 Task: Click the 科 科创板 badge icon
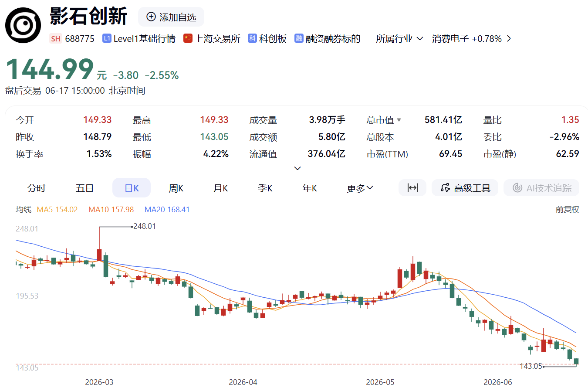[x=252, y=38]
